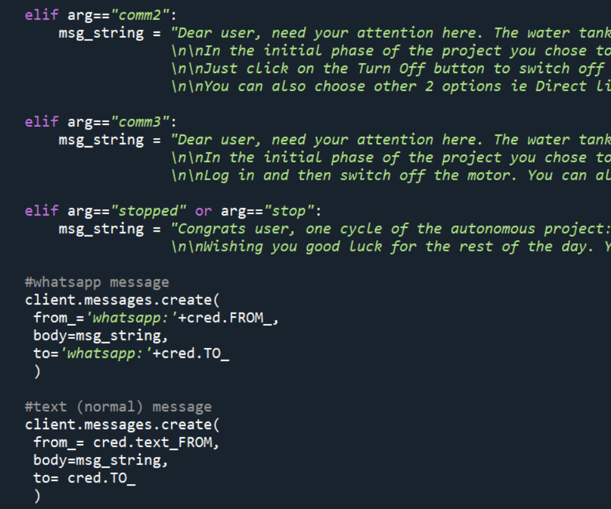
Task: Click the purple 'or' keyword
Action: point(203,211)
